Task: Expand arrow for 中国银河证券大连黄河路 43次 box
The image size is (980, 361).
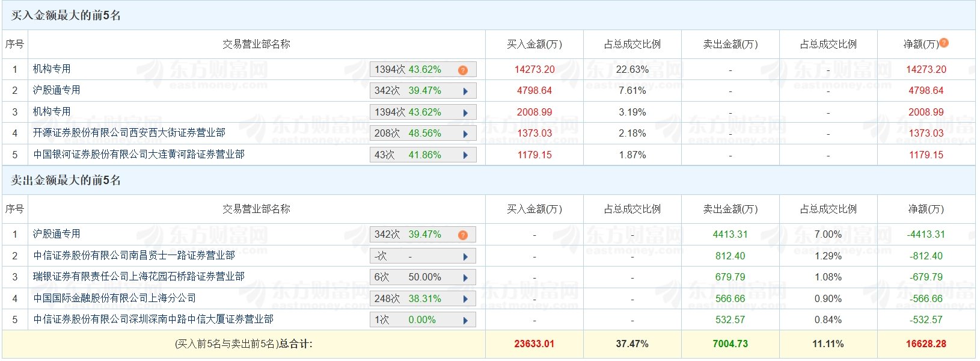Action: coord(465,155)
